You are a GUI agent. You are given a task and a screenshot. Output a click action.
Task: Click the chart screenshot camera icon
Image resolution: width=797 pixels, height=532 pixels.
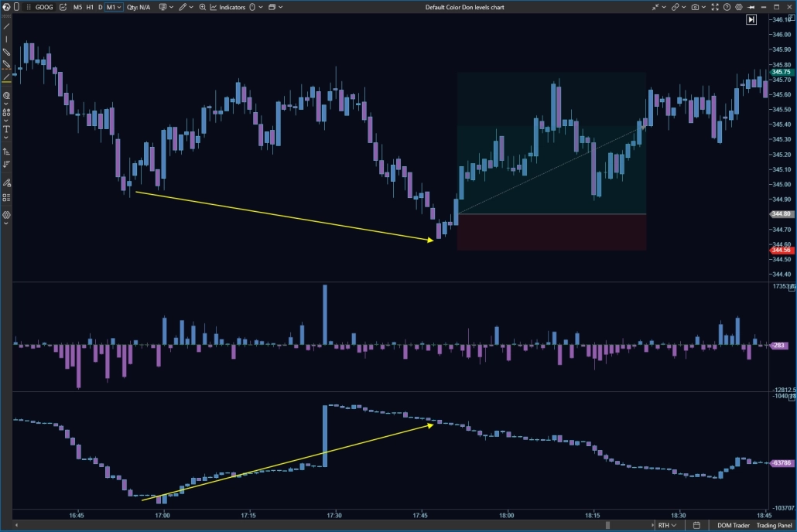pyautogui.click(x=695, y=7)
